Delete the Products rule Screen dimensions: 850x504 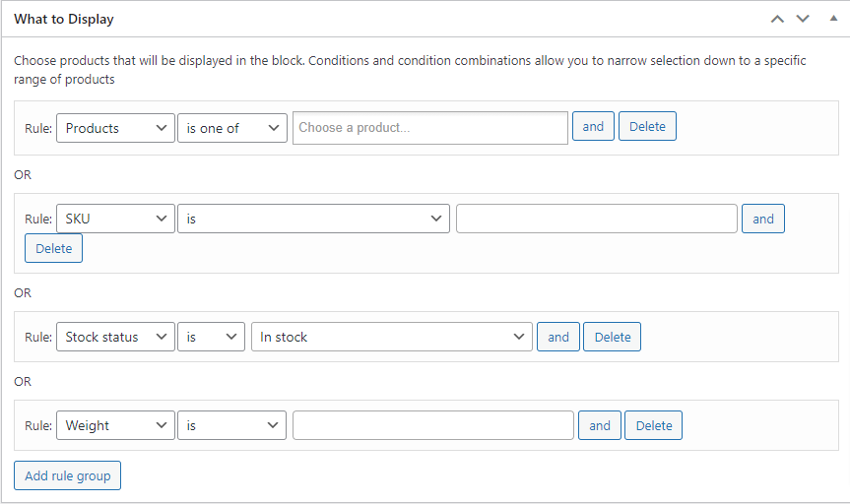647,127
